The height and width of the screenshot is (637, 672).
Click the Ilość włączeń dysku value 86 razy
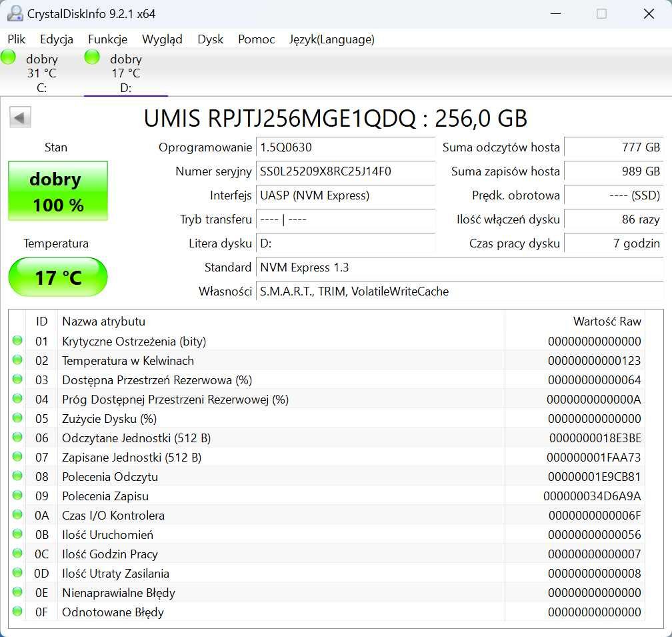pos(614,219)
